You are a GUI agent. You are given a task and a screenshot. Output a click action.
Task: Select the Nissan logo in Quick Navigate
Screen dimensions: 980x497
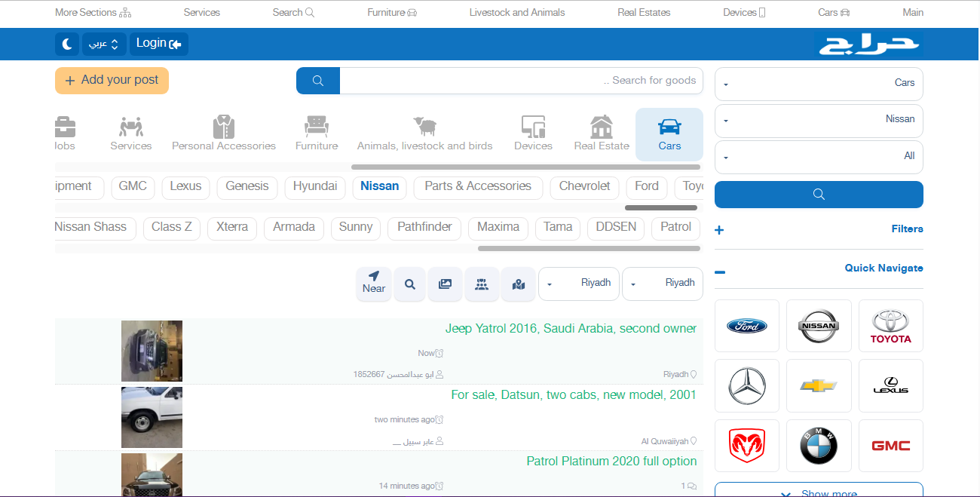click(819, 326)
